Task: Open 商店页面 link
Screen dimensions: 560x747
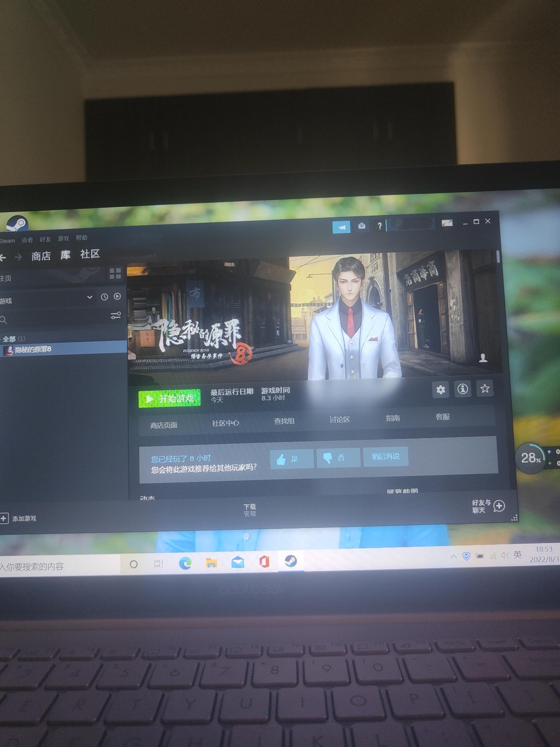Action: (164, 425)
